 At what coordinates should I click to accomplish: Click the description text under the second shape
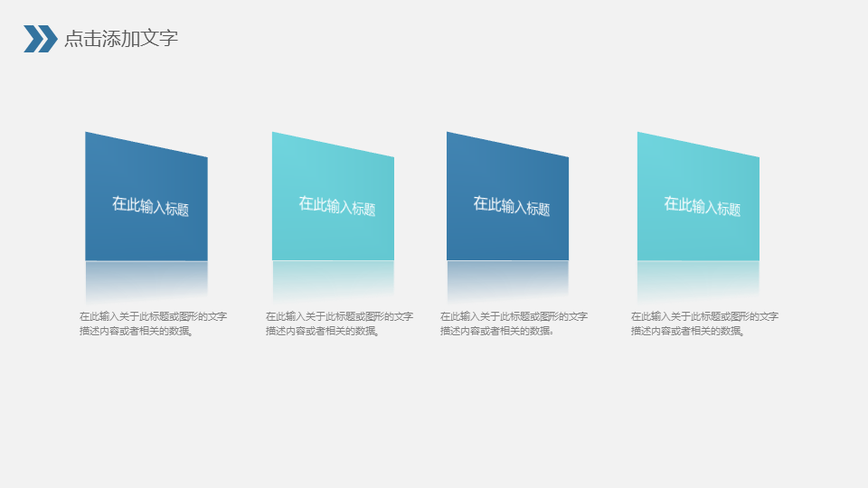339,324
